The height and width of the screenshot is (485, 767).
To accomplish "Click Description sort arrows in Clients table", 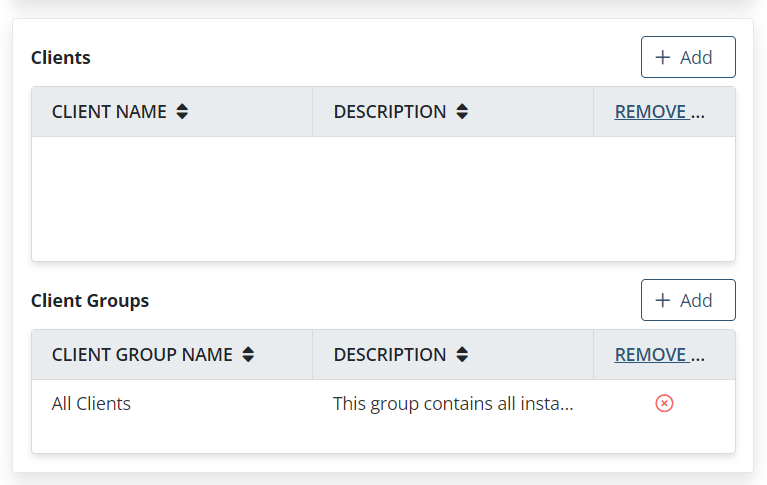I will coord(462,112).
